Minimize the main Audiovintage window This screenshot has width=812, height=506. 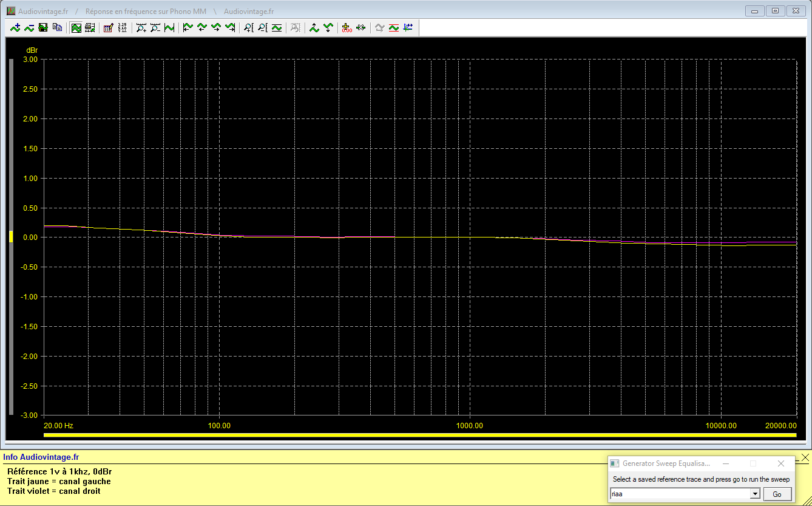tap(755, 11)
